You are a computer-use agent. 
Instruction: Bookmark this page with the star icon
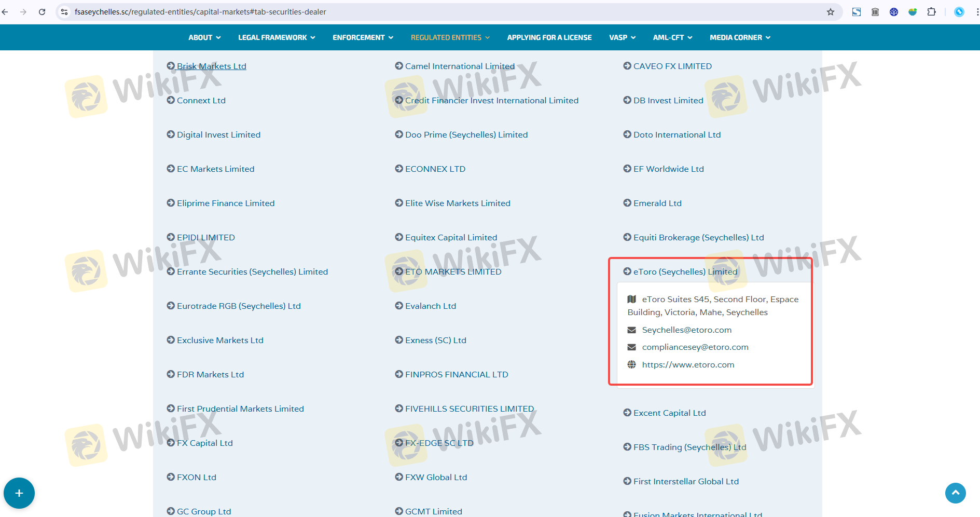(831, 12)
